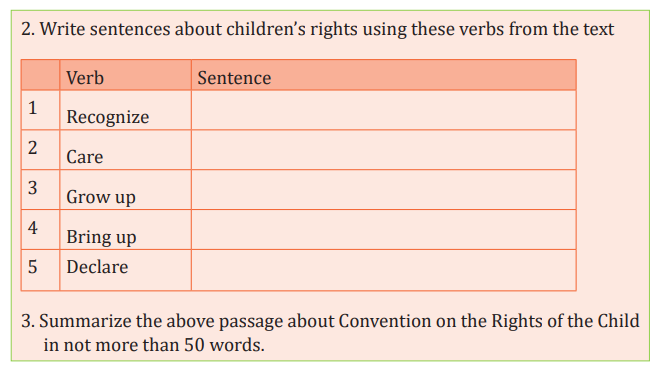Click the empty sentence cell for Recognize
The height and width of the screenshot is (373, 658).
384,110
